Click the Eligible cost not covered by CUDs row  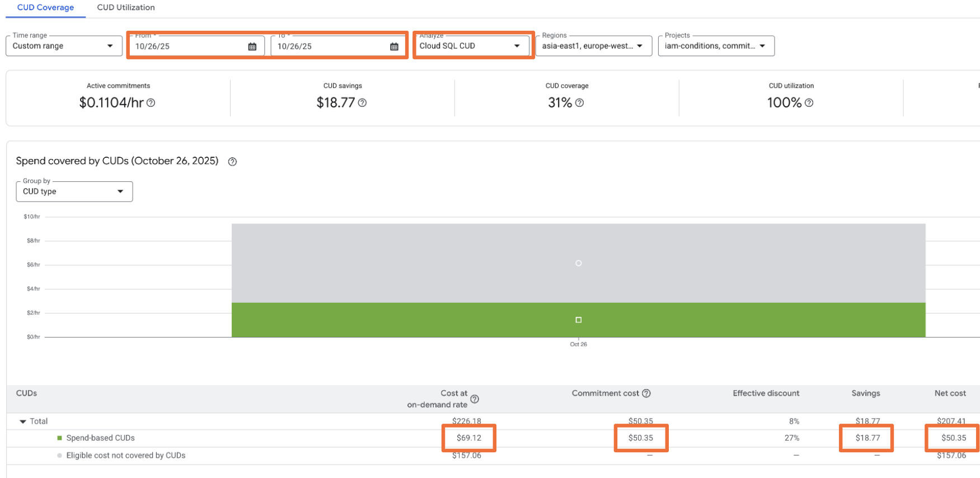(125, 456)
